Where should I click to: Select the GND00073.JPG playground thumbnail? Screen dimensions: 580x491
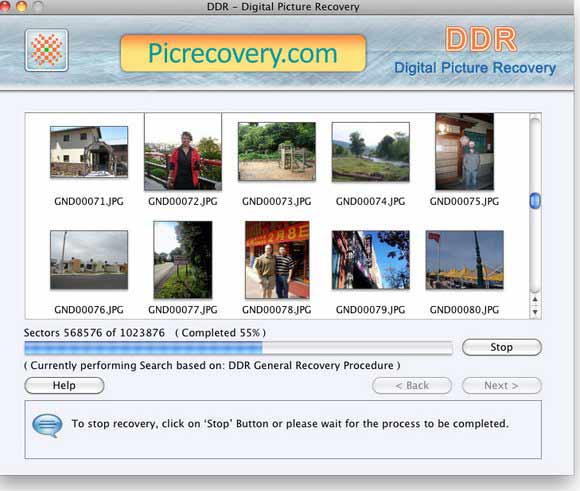pos(277,152)
